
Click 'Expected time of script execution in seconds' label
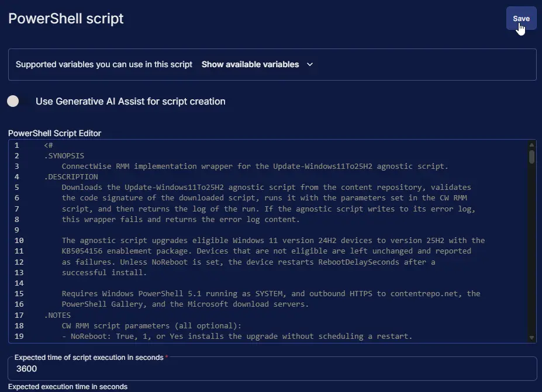click(x=89, y=358)
